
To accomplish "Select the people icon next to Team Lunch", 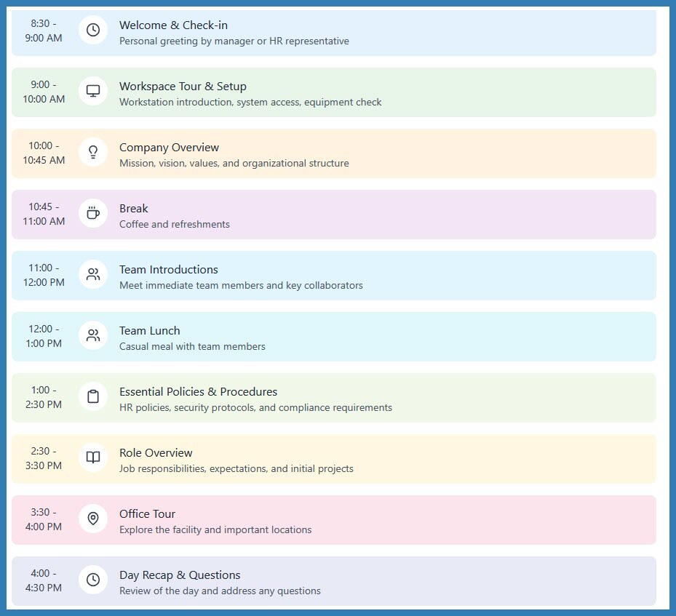I will tap(93, 335).
